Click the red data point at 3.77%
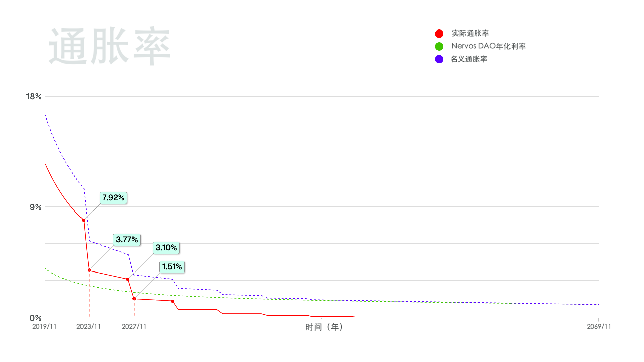 tap(89, 270)
